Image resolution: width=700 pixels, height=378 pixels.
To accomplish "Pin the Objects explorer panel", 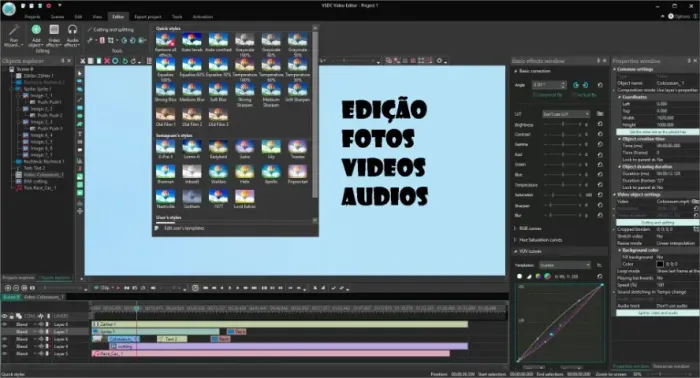I will click(x=62, y=61).
